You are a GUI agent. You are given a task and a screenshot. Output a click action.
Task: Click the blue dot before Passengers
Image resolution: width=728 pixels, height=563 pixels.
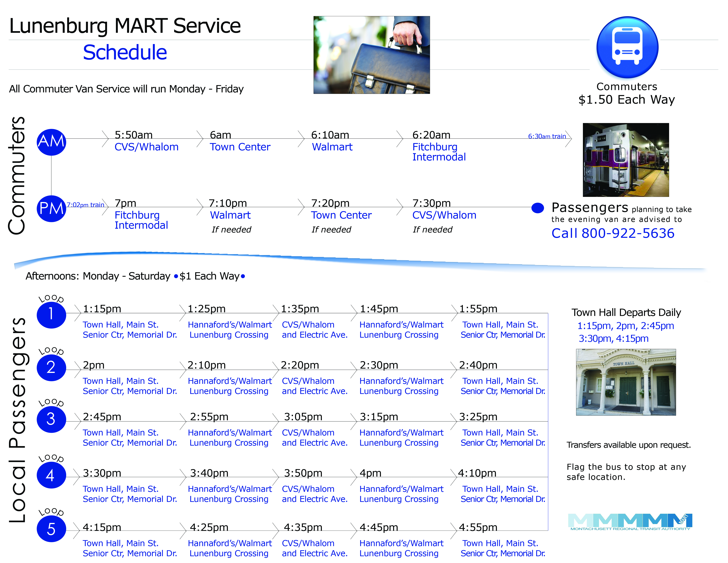coord(537,208)
